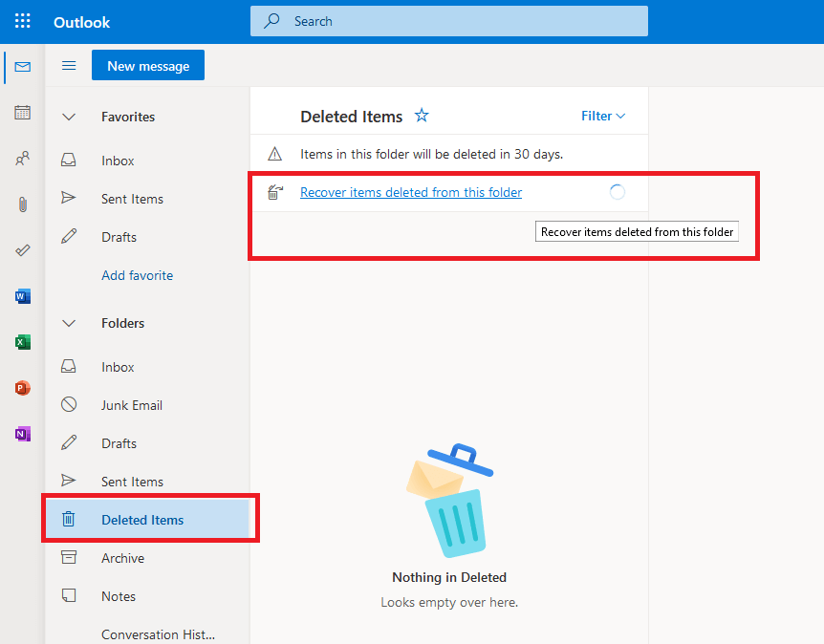Open People contacts icon
Screen dimensions: 824x644
click(x=22, y=159)
